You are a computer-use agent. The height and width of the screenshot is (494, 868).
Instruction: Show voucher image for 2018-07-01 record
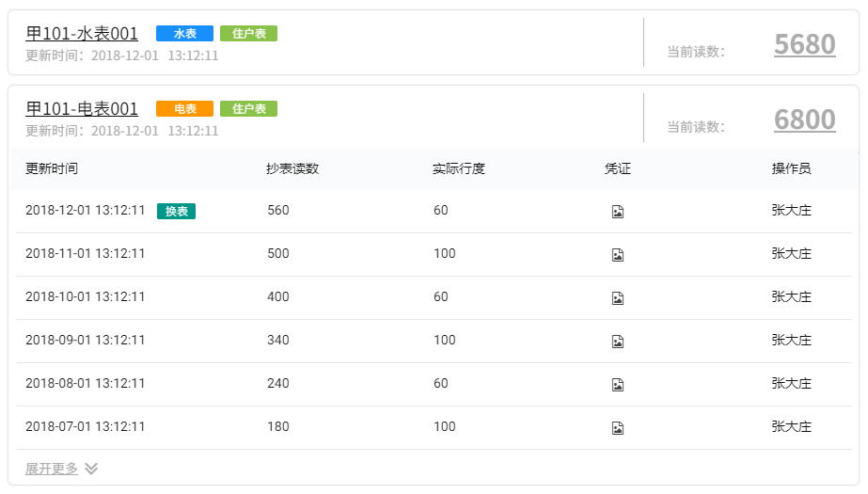[x=618, y=428]
